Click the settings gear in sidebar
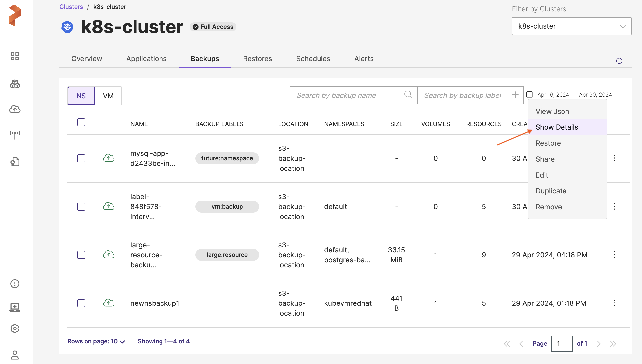Viewport: 642px width, 364px height. coord(15,328)
